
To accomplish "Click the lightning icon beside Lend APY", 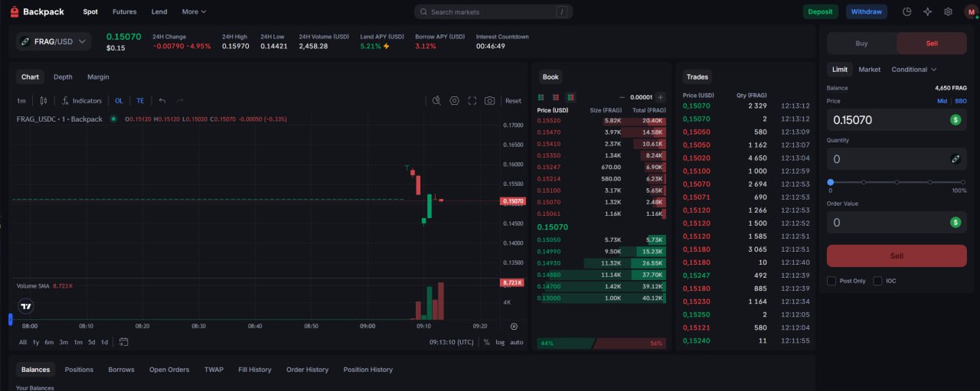I will tap(386, 46).
